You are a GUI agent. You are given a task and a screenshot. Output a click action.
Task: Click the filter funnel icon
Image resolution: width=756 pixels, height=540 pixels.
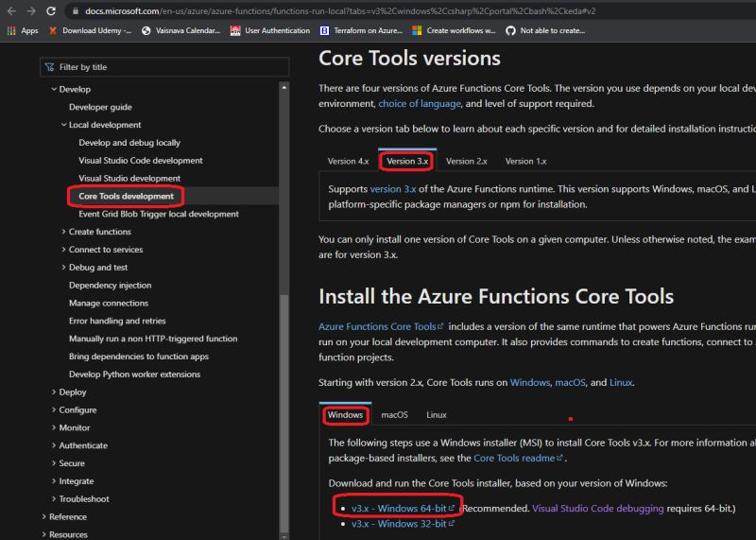(50, 67)
